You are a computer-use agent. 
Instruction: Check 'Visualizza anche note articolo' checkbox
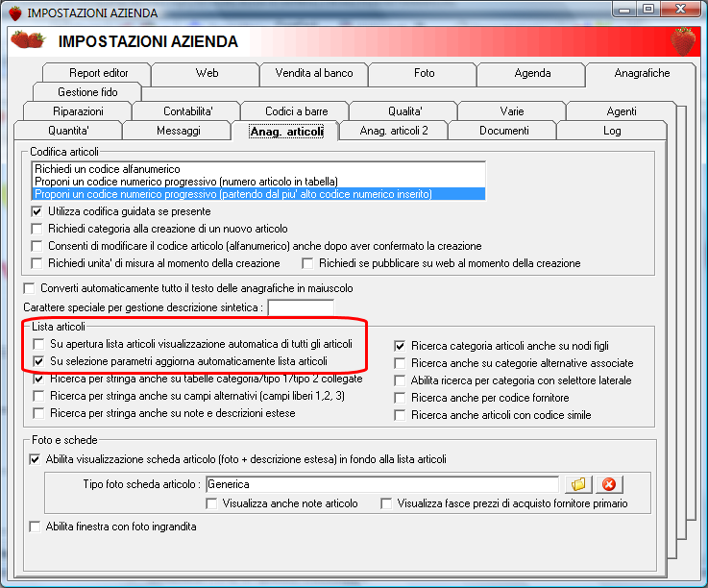211,503
